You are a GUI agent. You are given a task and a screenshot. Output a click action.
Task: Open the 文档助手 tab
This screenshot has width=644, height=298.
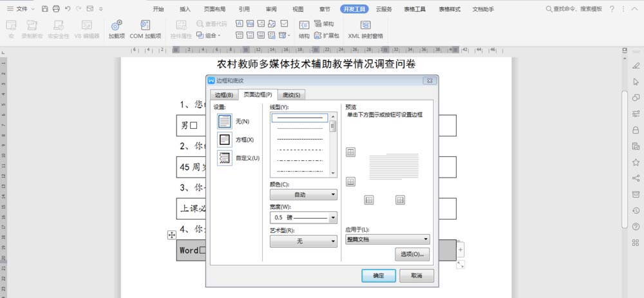(x=483, y=9)
